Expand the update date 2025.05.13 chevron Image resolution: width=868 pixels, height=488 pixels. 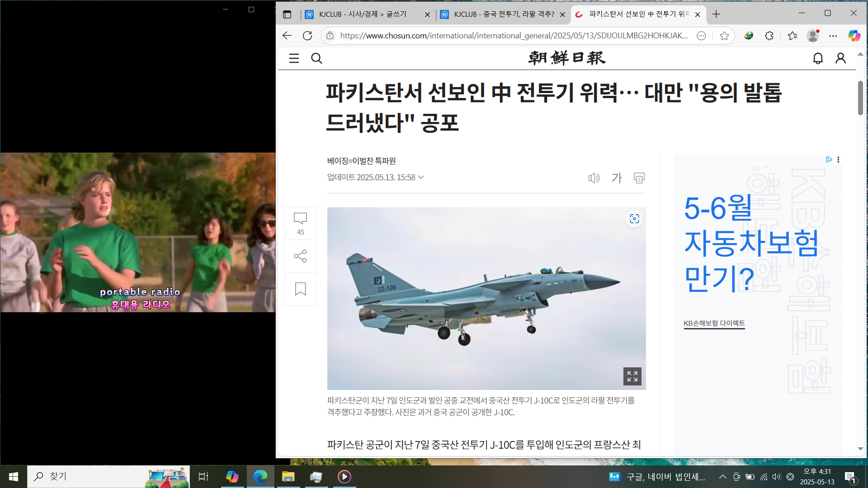pyautogui.click(x=421, y=177)
